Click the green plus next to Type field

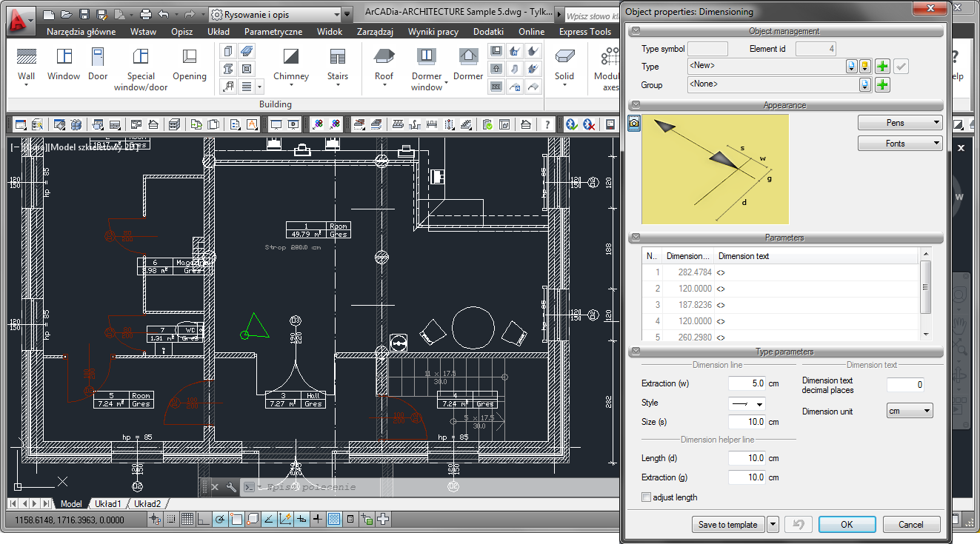click(882, 67)
